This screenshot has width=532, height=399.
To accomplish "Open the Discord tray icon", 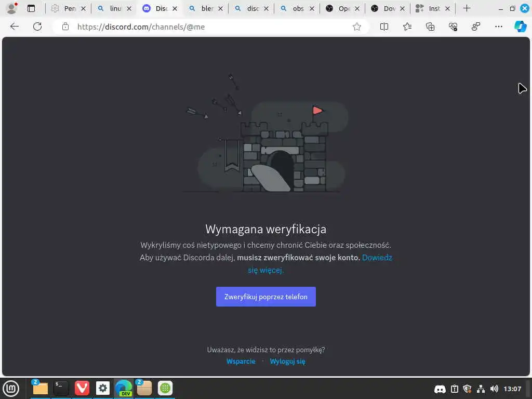I will (x=440, y=389).
